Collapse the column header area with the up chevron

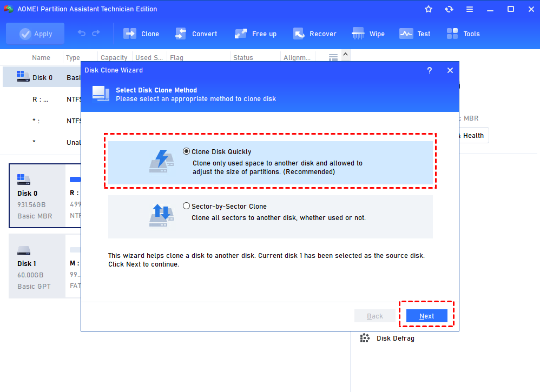click(x=345, y=55)
